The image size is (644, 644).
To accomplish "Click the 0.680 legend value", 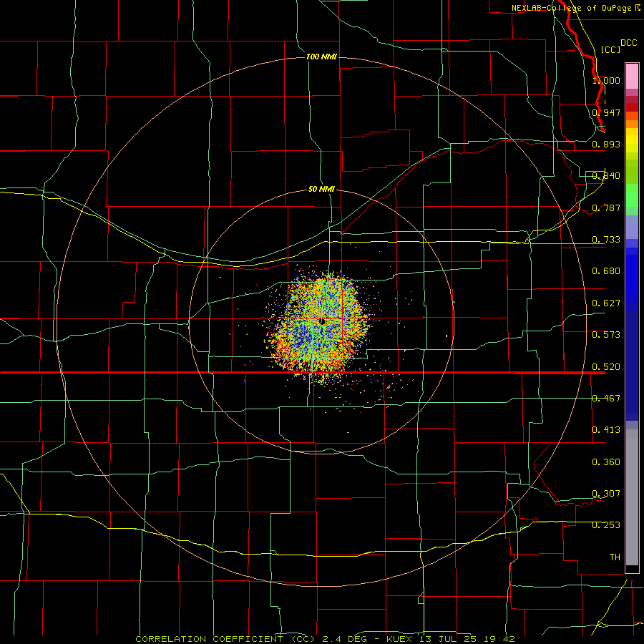I will click(606, 271).
